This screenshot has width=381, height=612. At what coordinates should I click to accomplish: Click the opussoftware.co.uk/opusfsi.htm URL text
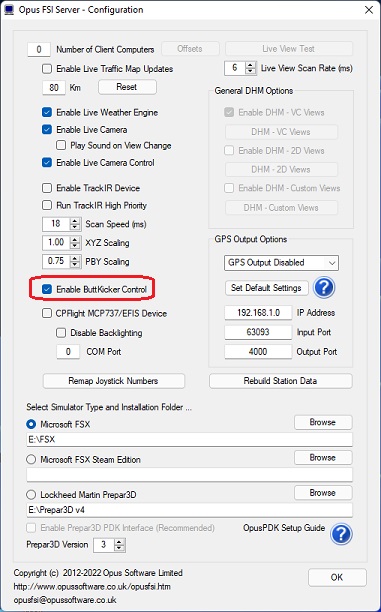coord(92,586)
